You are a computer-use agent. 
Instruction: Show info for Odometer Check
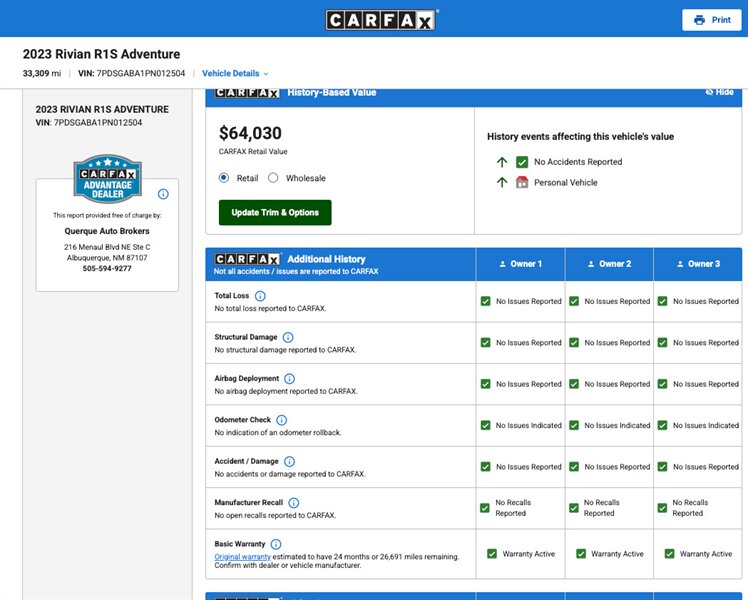pos(281,420)
